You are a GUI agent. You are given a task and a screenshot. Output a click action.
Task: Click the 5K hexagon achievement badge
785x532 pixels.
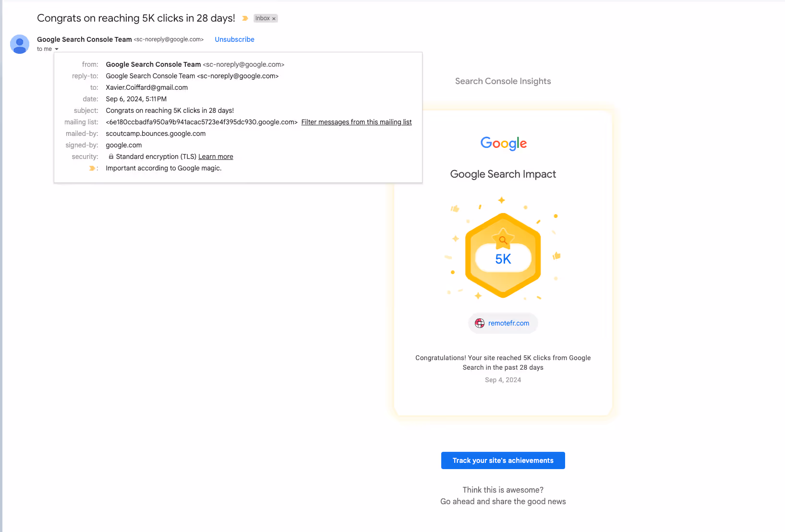click(503, 255)
